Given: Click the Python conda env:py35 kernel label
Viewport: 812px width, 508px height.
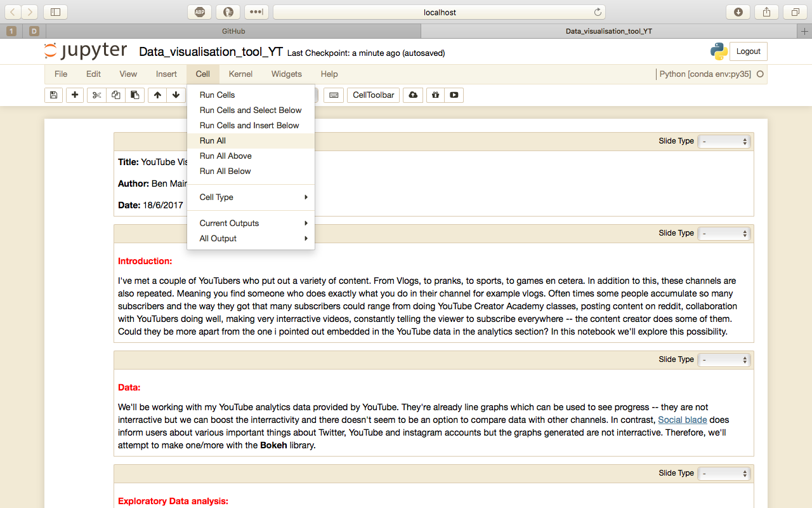Looking at the screenshot, I should click(x=705, y=74).
